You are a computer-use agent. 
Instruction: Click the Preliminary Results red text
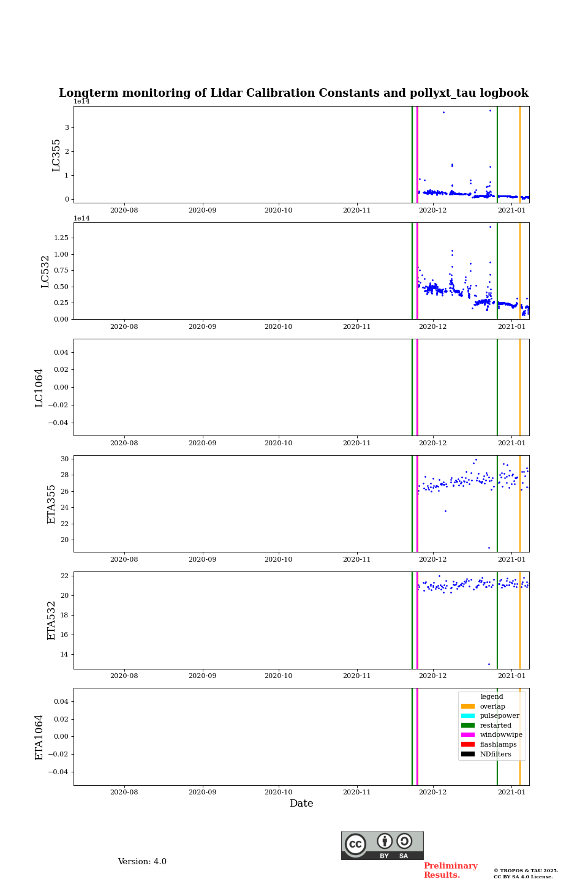coord(450,870)
